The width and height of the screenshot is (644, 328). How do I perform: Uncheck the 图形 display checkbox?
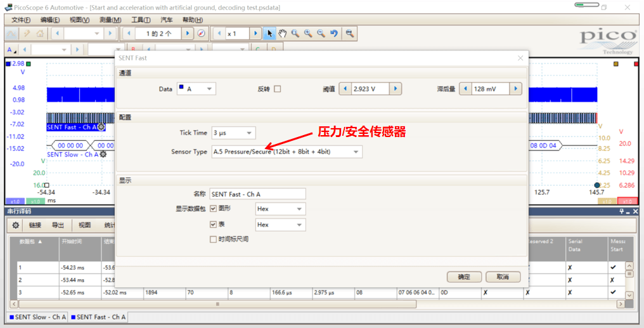point(213,208)
